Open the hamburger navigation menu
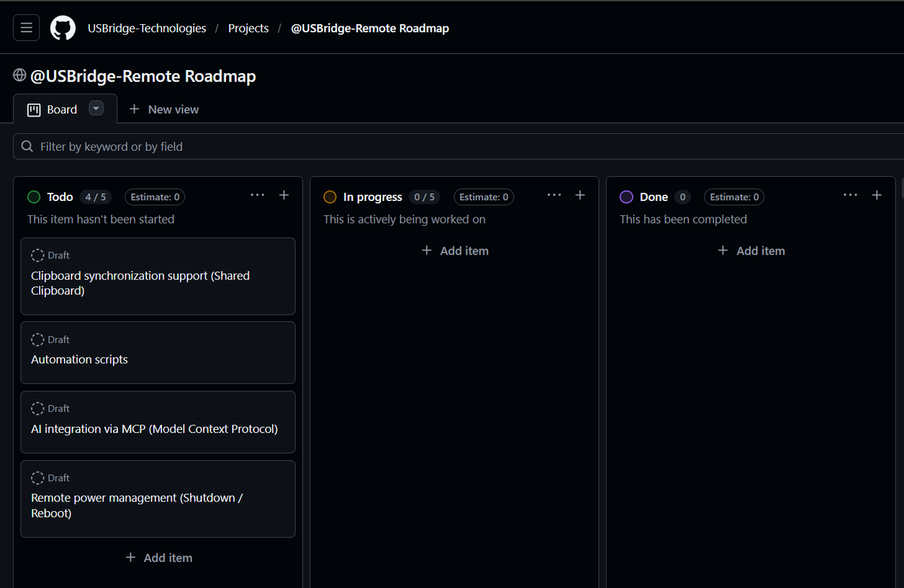Image resolution: width=904 pixels, height=588 pixels. (x=26, y=29)
